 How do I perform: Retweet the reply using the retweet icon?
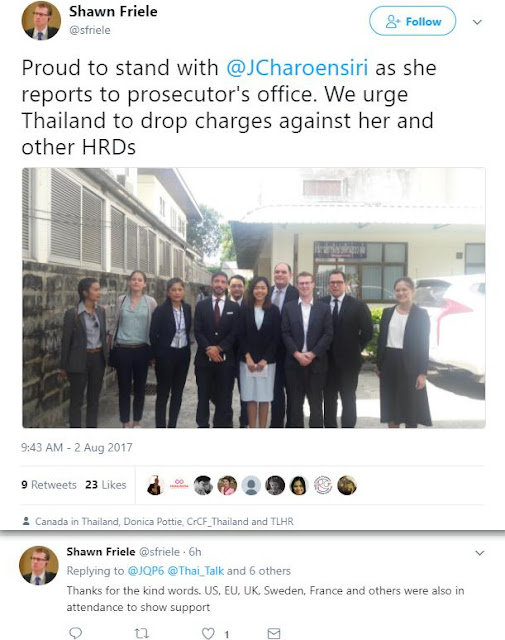[x=141, y=633]
